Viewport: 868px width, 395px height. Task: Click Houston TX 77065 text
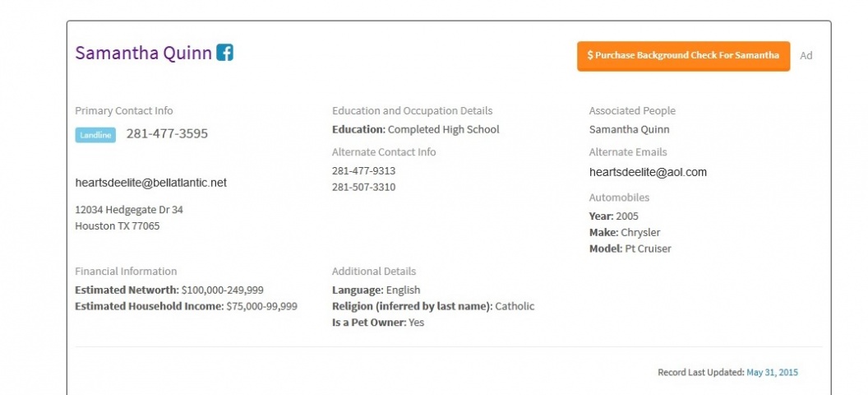point(118,226)
